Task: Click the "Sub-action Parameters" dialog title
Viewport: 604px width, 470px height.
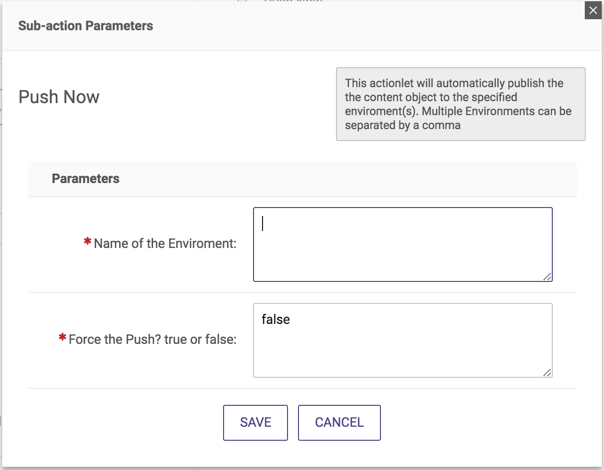Action: coord(86,26)
